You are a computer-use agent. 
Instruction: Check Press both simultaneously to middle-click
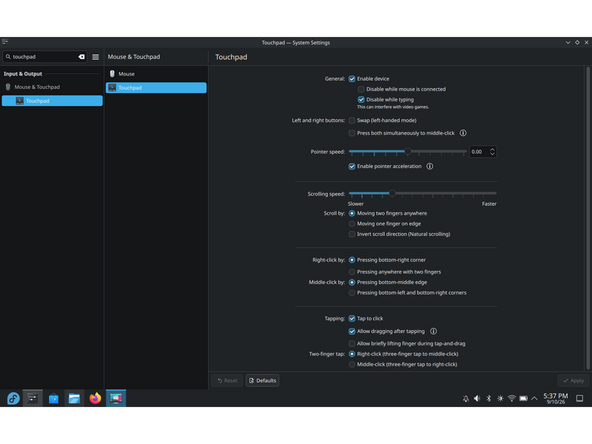352,133
